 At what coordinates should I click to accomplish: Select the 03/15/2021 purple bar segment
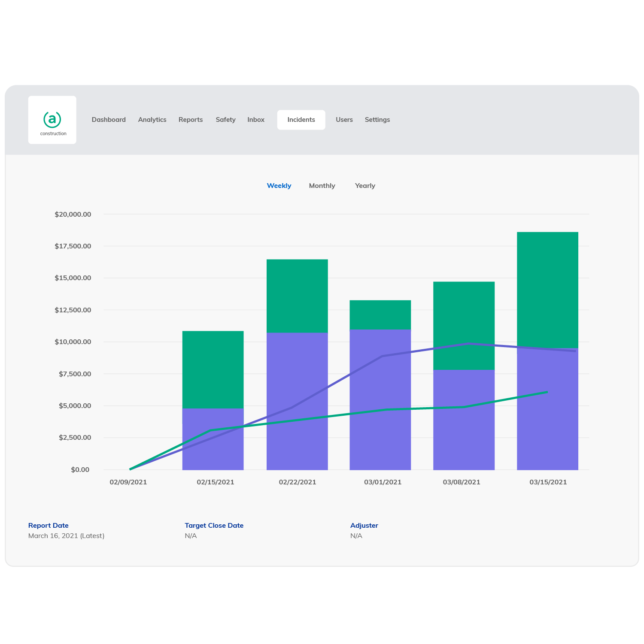(548, 409)
